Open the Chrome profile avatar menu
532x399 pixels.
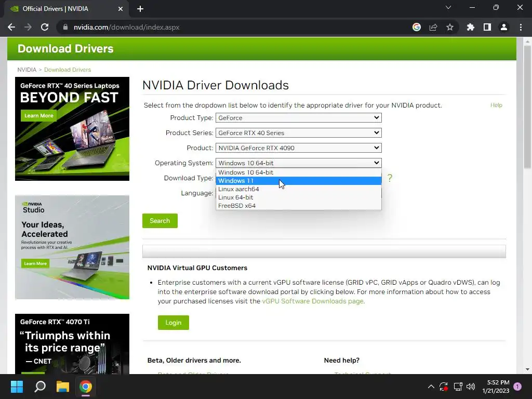[x=504, y=27]
